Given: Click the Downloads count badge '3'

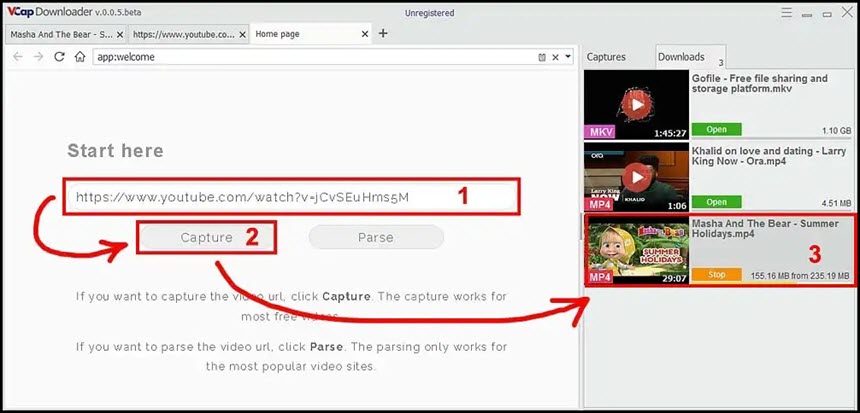Looking at the screenshot, I should pyautogui.click(x=721, y=63).
